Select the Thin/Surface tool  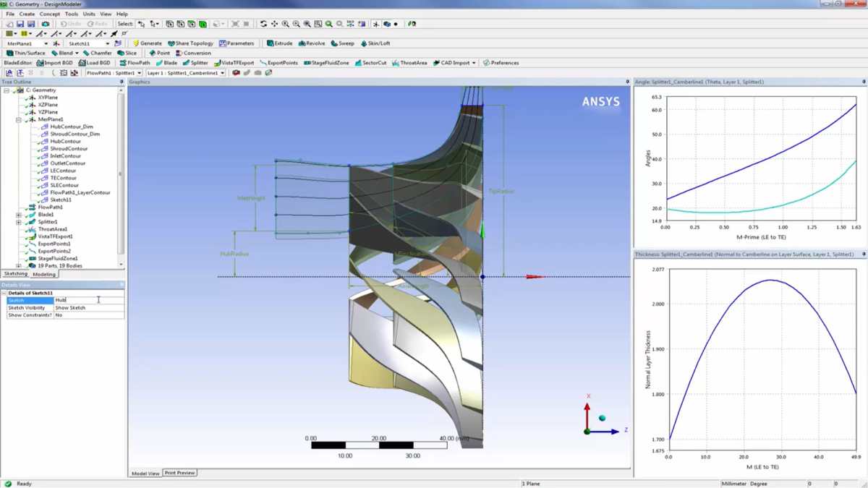coord(25,53)
